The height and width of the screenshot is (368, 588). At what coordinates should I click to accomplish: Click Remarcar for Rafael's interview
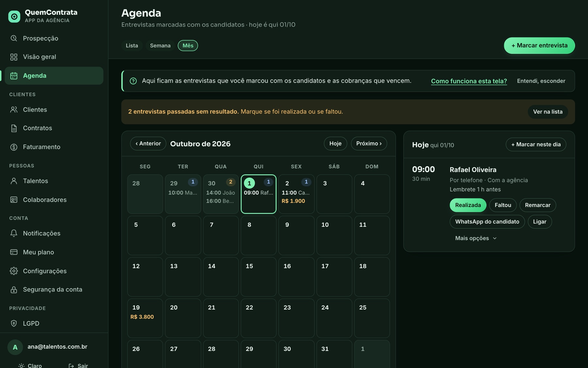pos(537,205)
